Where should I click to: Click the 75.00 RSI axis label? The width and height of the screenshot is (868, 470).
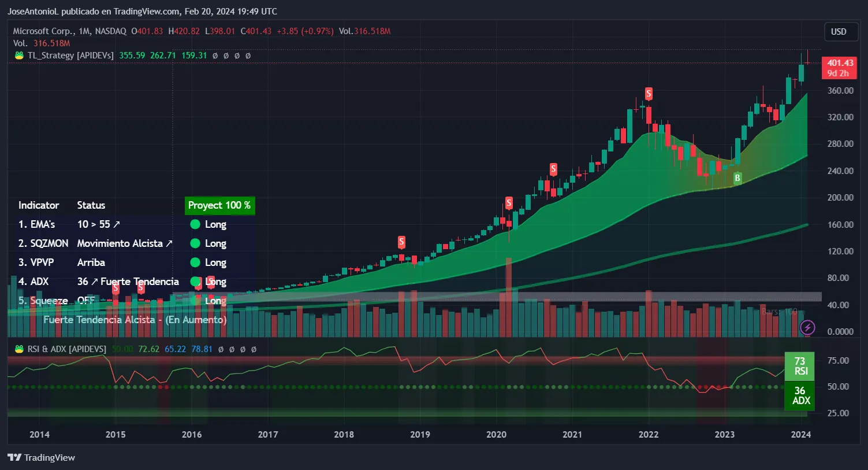pos(839,360)
